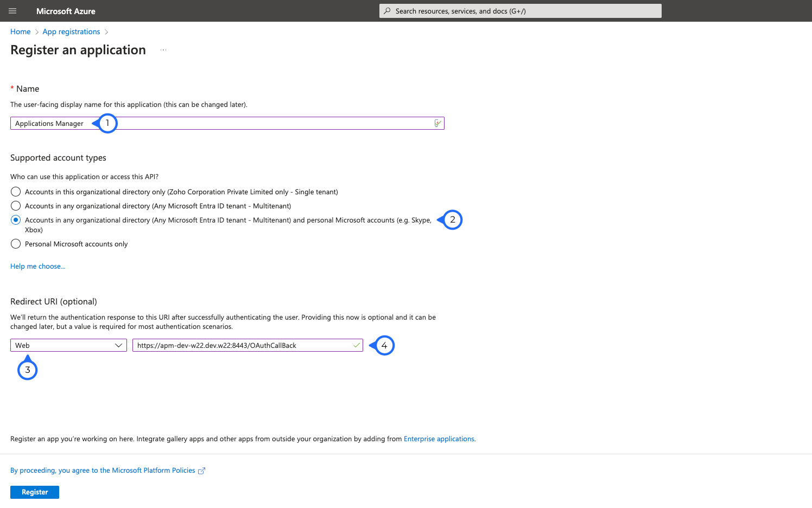Click the Applications Manager name input field

(261, 123)
